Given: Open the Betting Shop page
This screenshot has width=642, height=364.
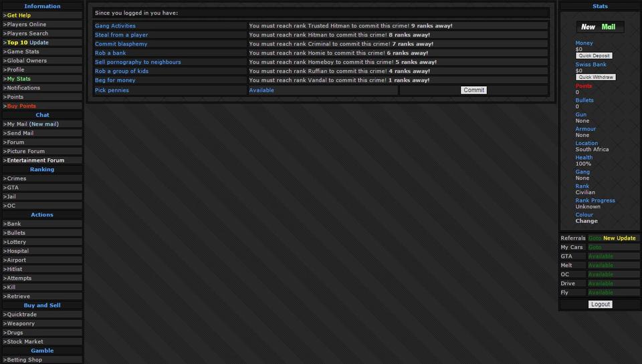Looking at the screenshot, I should [24, 360].
